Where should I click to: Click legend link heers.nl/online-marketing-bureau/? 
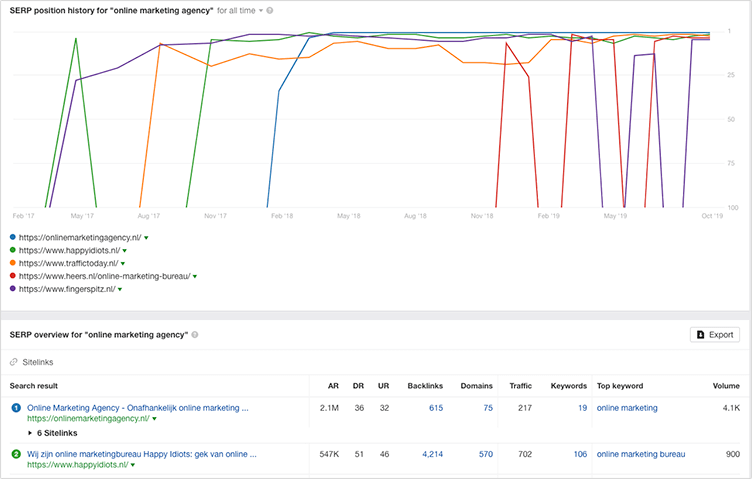click(105, 276)
